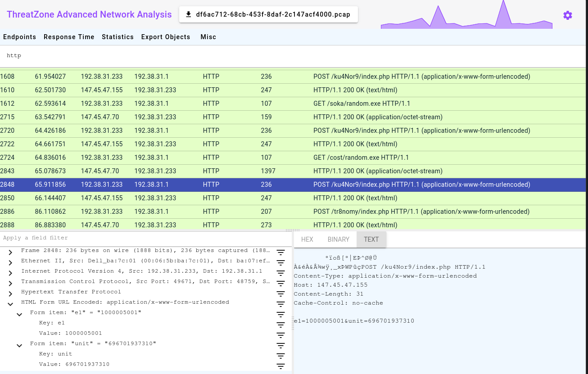Click filter icon on the Key: e1 row
This screenshot has height=374, width=588.
point(281,325)
